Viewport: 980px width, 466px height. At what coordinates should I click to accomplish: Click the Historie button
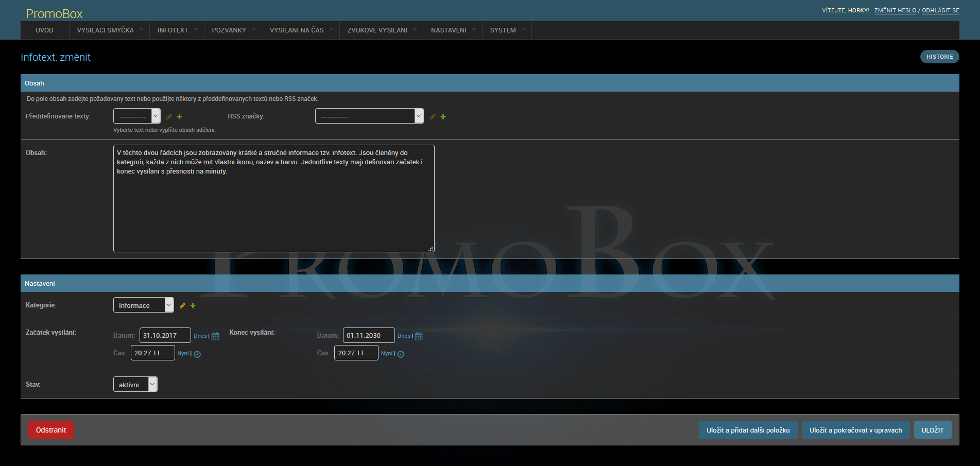point(939,57)
